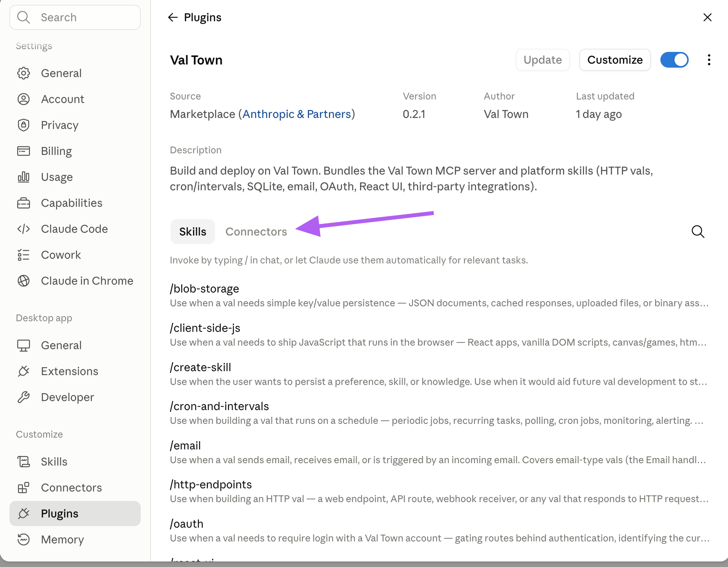The width and height of the screenshot is (728, 567).
Task: Toggle the Val Town plugin switch
Action: [x=675, y=60]
